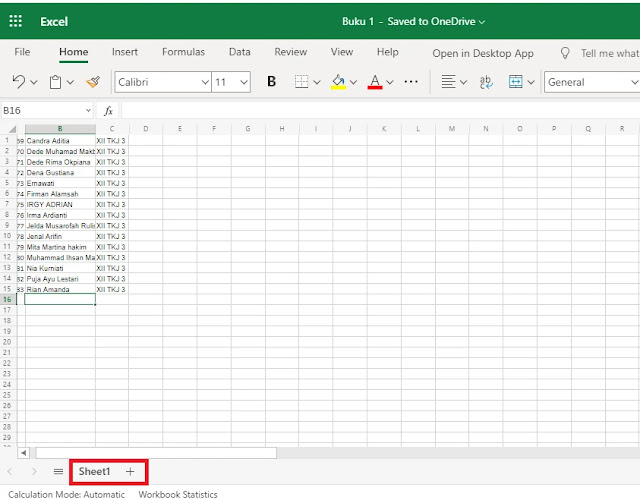Image resolution: width=640 pixels, height=500 pixels.
Task: Switch to the Insert tab
Action: pos(124,52)
